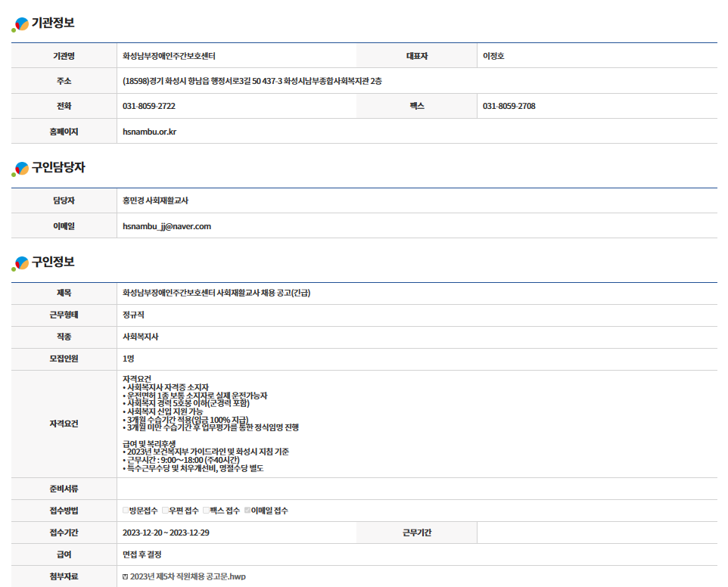Click the 구인정보 section heading

(x=53, y=262)
